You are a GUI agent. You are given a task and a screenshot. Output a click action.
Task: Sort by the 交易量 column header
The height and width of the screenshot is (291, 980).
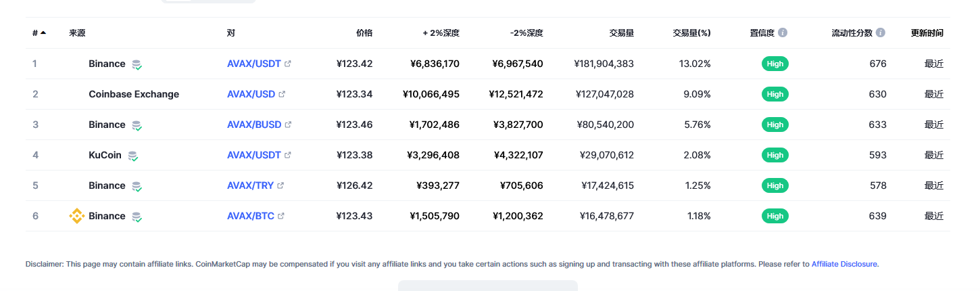[621, 32]
